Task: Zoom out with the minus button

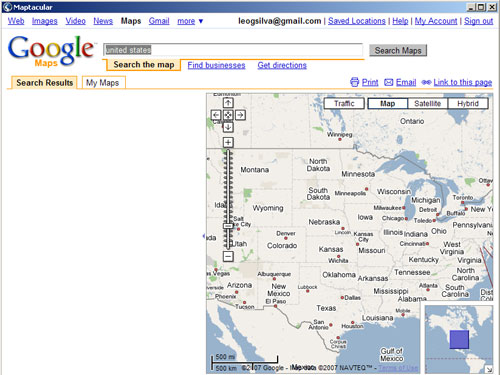Action: click(x=228, y=256)
